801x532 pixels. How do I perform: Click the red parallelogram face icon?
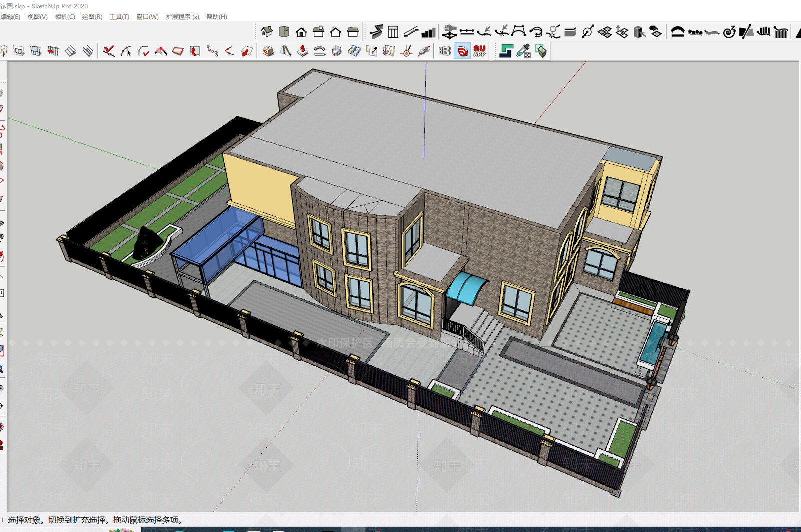178,51
